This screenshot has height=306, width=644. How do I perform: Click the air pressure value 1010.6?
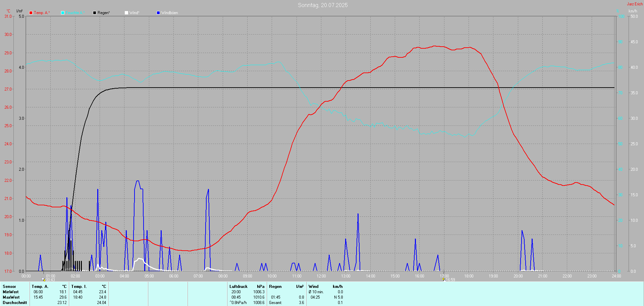click(x=259, y=297)
